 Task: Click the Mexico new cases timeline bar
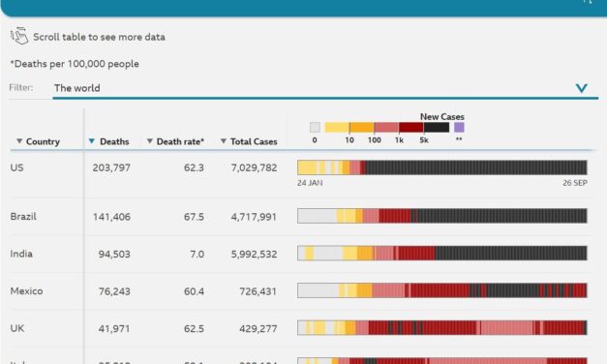pyautogui.click(x=442, y=290)
